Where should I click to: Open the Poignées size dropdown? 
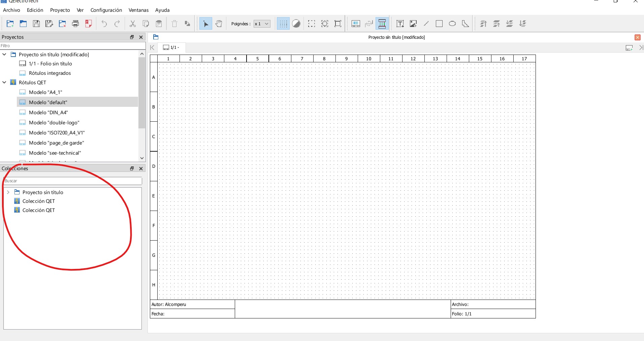262,24
